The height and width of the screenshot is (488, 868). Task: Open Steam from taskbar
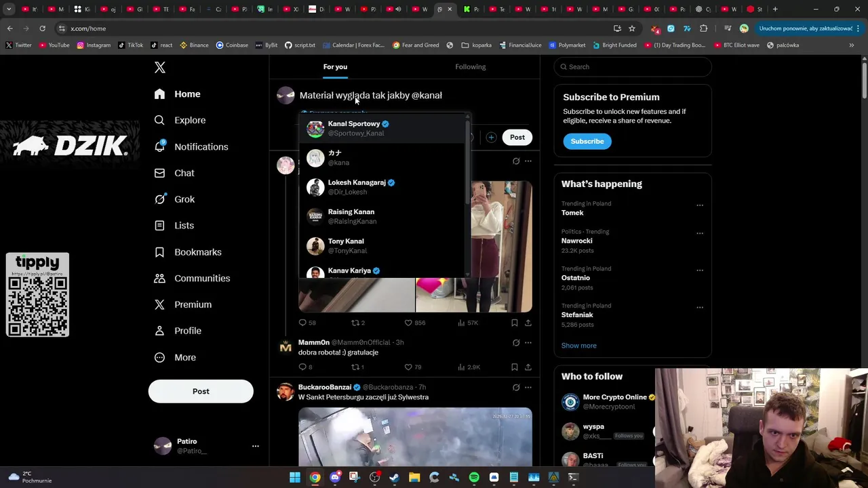click(x=394, y=477)
